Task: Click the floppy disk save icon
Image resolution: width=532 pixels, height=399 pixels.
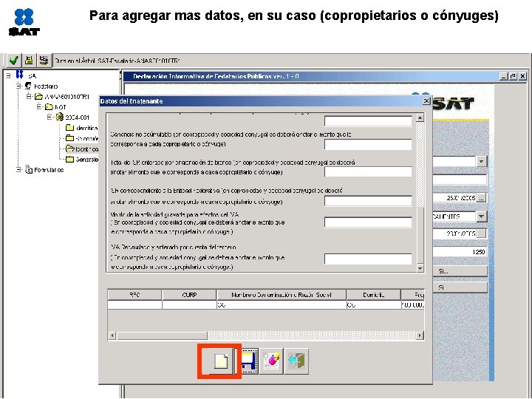Action: tap(248, 361)
